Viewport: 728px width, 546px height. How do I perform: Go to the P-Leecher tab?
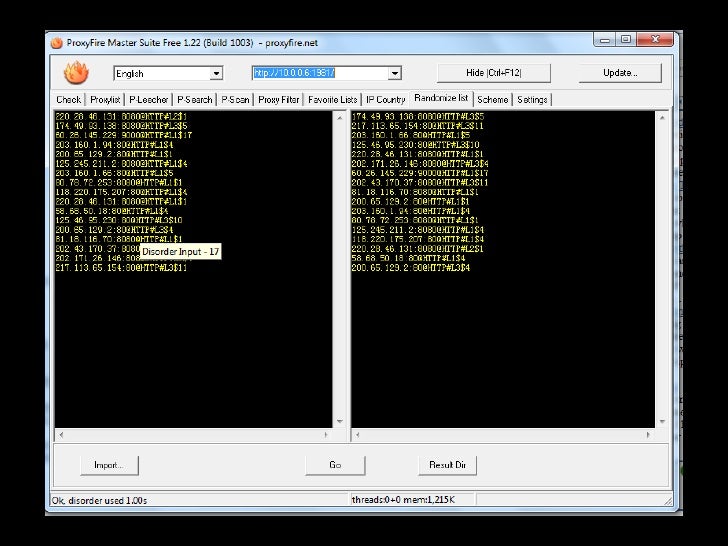[x=149, y=99]
